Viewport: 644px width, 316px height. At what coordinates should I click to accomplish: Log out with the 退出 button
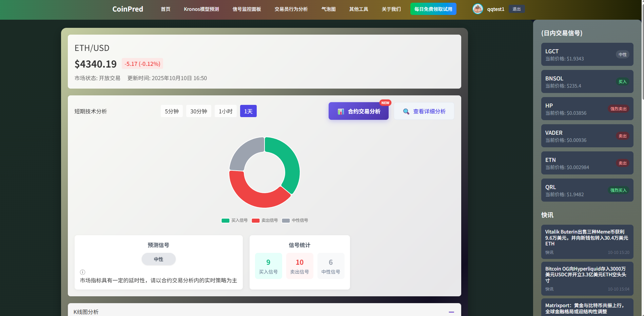(516, 9)
